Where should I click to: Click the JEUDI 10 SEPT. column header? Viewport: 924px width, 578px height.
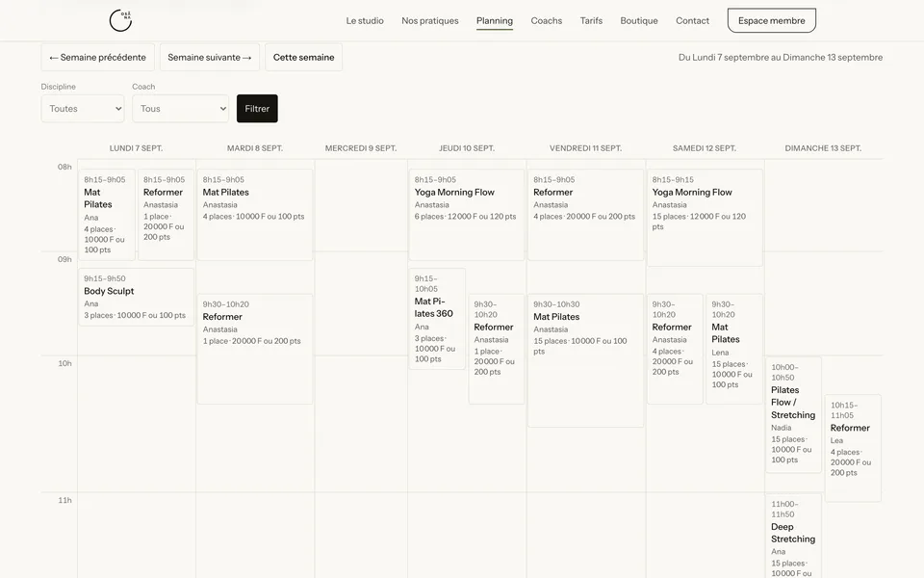point(466,148)
